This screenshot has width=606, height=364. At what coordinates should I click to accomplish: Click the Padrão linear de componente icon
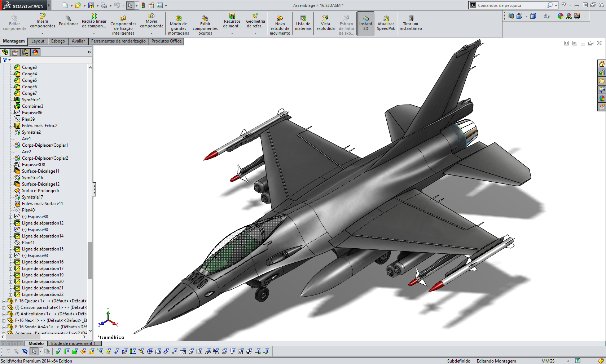pyautogui.click(x=94, y=16)
